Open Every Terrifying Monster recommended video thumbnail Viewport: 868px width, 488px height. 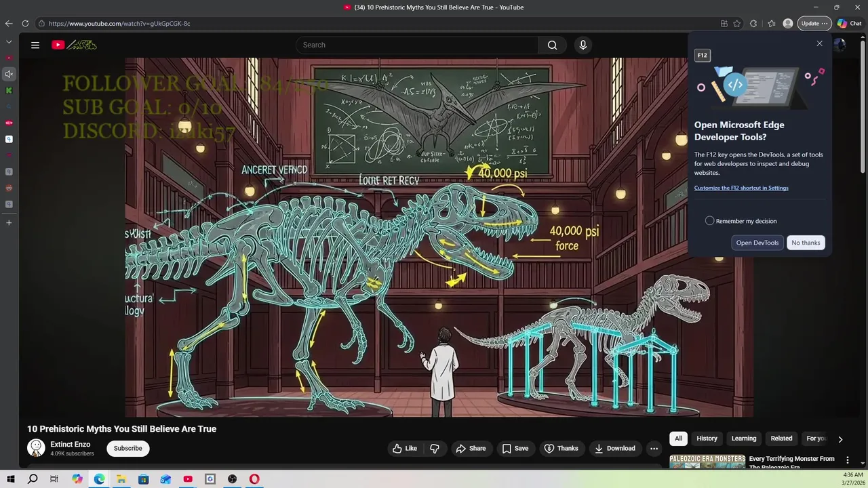[707, 461]
